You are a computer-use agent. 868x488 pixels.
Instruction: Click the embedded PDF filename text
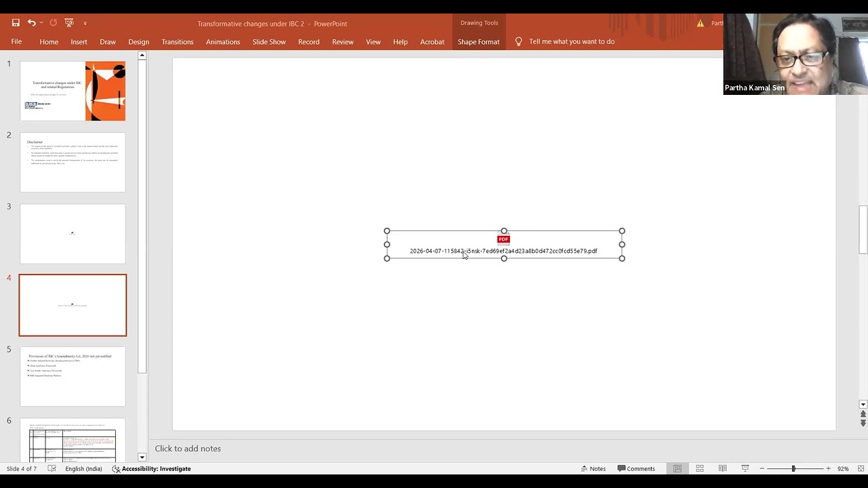[503, 251]
